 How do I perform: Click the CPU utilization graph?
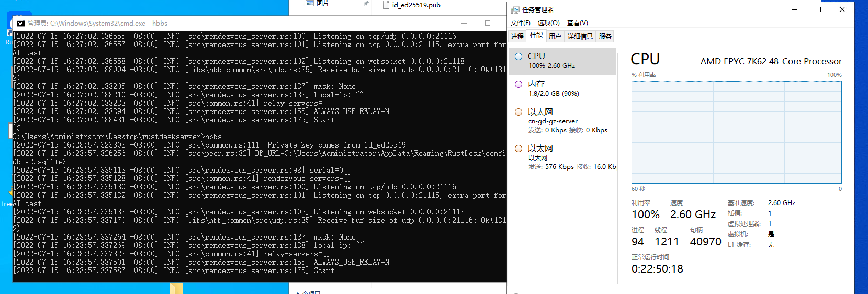[737, 132]
